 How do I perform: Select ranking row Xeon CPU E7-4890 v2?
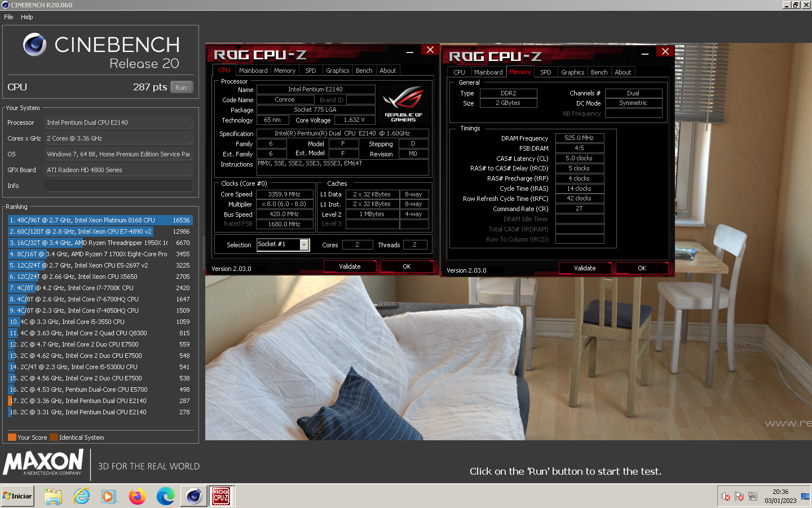(x=100, y=231)
